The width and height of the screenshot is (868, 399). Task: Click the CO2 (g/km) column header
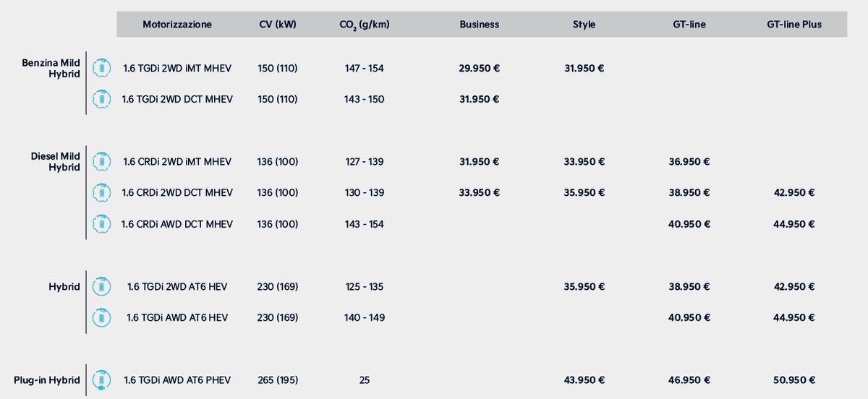coord(365,25)
